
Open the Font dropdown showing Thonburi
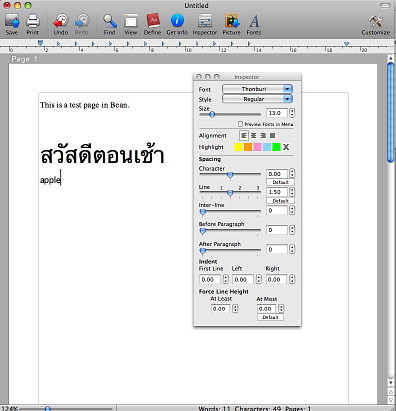click(257, 89)
